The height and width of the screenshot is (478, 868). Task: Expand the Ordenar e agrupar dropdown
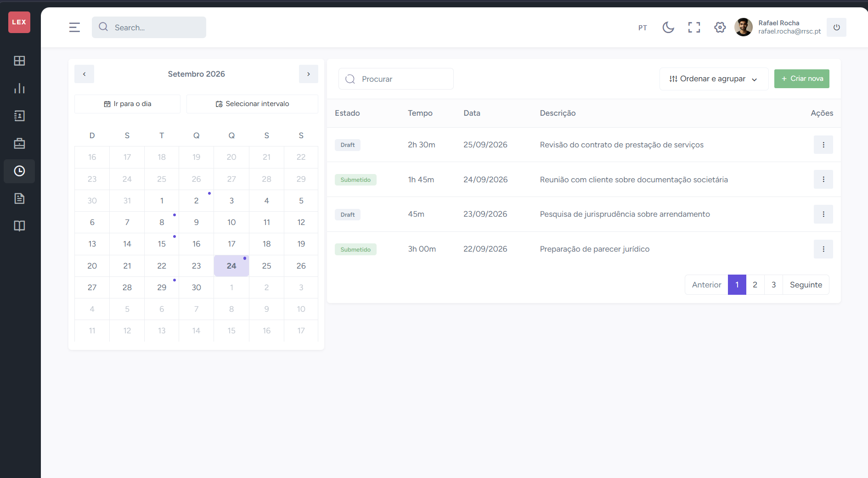[714, 79]
